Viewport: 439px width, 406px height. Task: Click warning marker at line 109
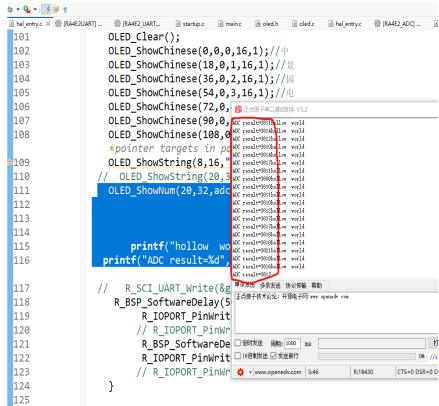tap(10, 162)
